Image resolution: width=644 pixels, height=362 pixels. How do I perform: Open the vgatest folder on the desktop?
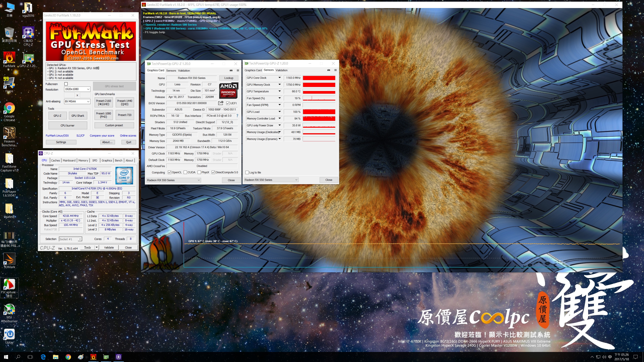9,211
